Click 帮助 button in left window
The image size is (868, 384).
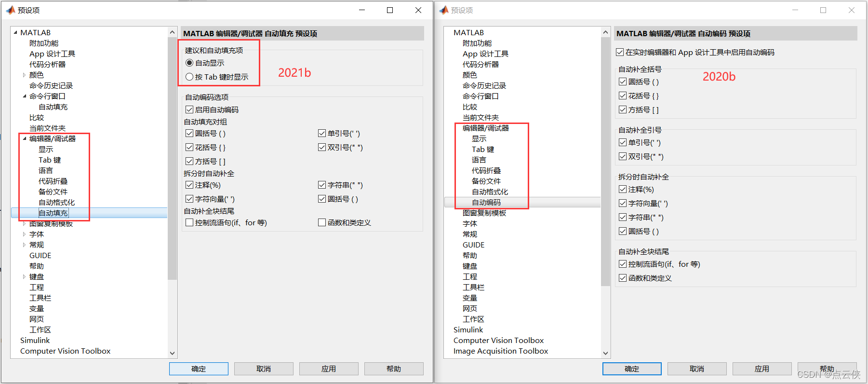click(x=394, y=369)
